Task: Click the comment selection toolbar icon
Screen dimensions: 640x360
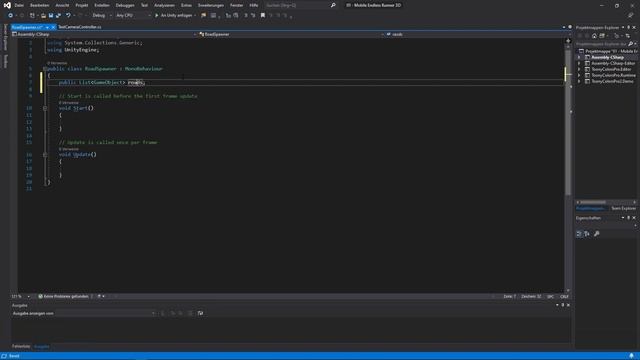Action: pyautogui.click(x=246, y=16)
